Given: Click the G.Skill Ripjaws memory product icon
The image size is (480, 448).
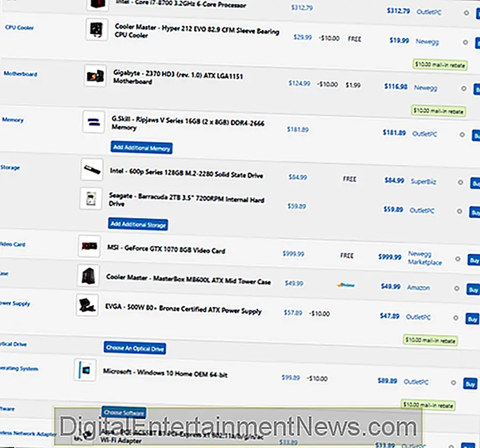Looking at the screenshot, I should pos(93,121).
